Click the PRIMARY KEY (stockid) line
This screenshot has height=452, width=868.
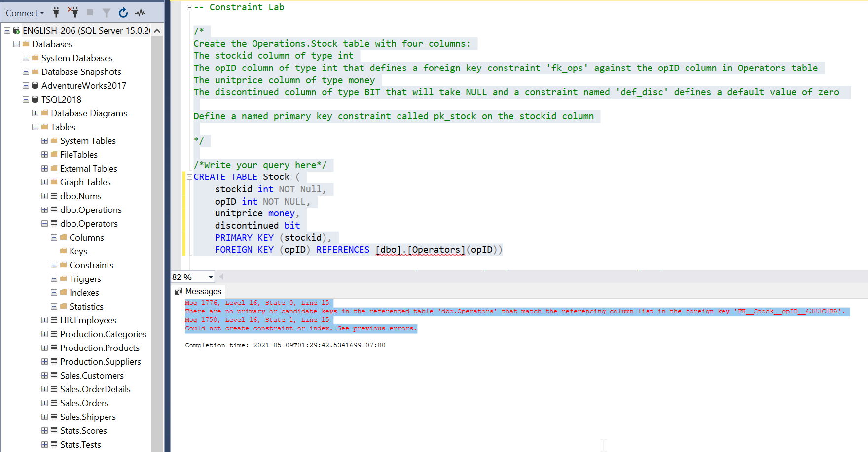[273, 238]
